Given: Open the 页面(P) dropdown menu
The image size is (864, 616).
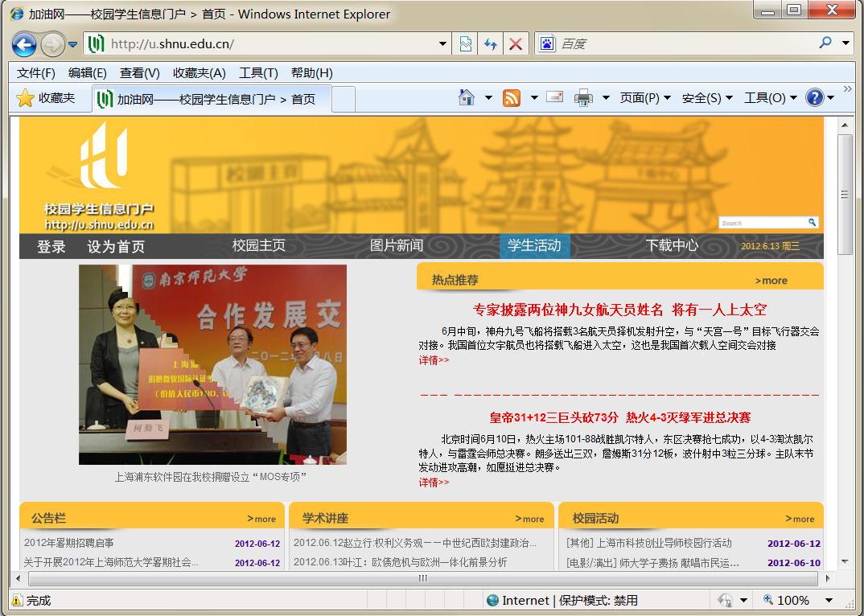Looking at the screenshot, I should (644, 98).
